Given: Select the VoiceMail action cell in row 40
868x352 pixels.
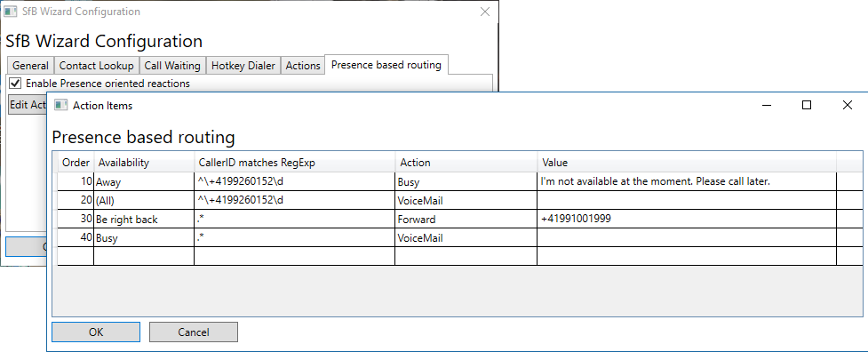Looking at the screenshot, I should 466,238.
